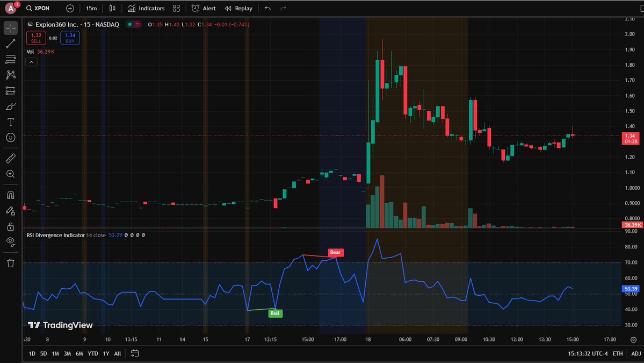Click the 1.32 SELL button
This screenshot has width=644, height=363.
tap(36, 38)
